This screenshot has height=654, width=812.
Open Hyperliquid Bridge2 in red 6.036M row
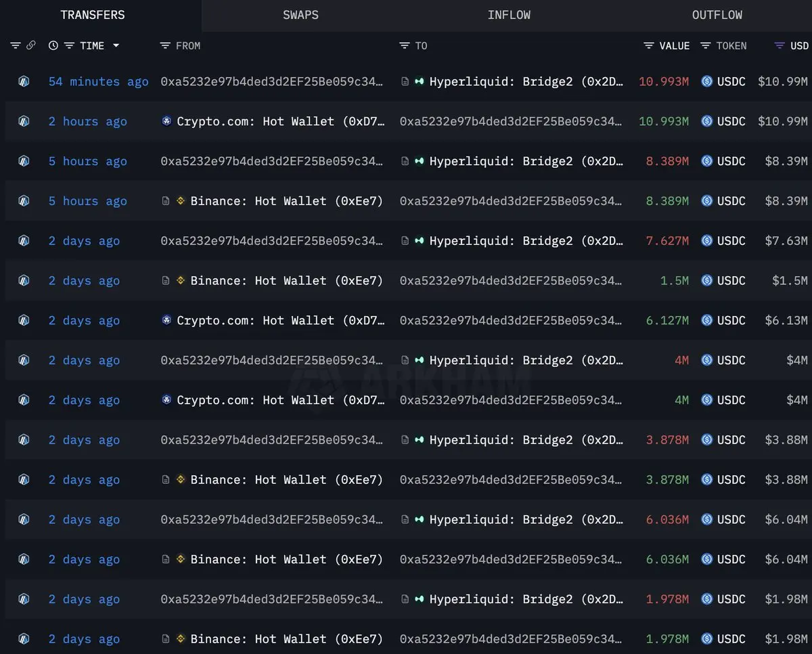(526, 519)
